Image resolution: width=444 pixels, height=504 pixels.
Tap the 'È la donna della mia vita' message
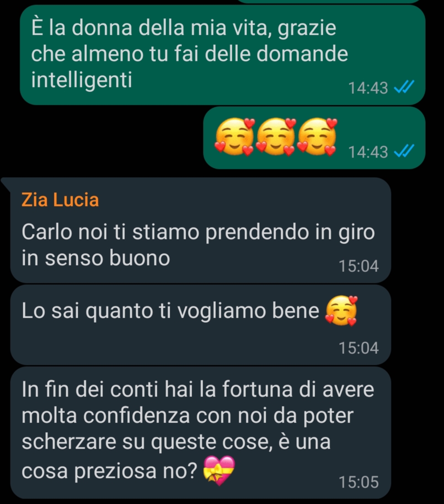(223, 54)
